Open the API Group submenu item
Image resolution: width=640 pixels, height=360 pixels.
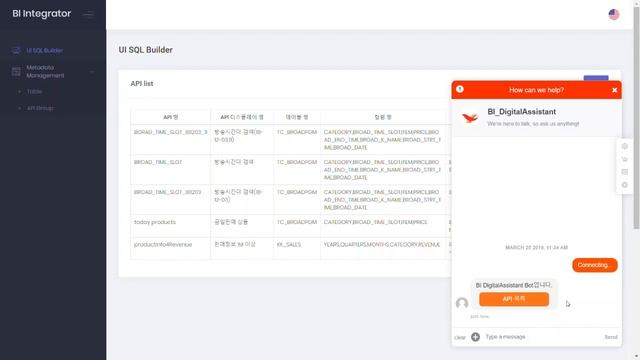40,108
